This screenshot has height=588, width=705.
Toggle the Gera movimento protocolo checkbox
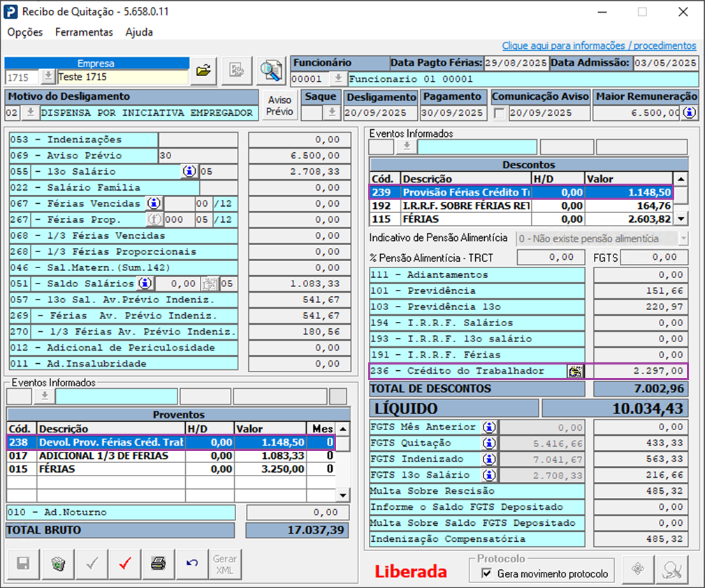pyautogui.click(x=487, y=573)
